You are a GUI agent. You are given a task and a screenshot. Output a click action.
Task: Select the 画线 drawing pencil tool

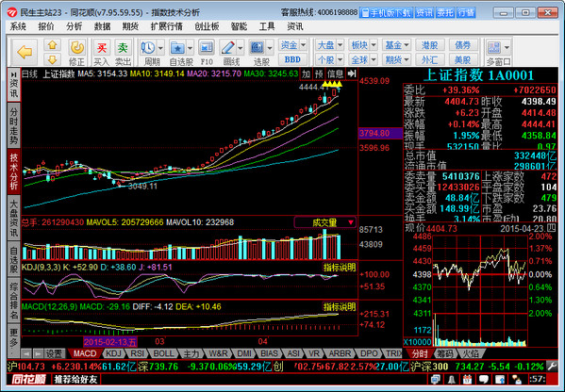(x=227, y=48)
